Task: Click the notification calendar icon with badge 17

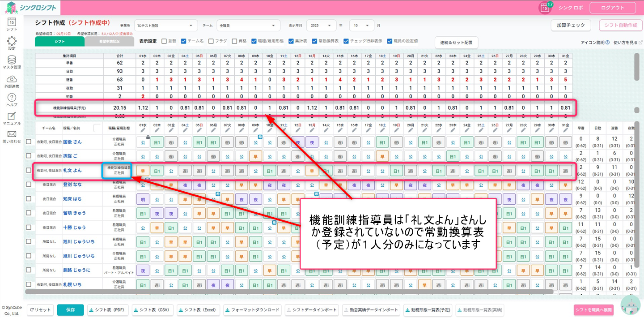Action: point(545,8)
